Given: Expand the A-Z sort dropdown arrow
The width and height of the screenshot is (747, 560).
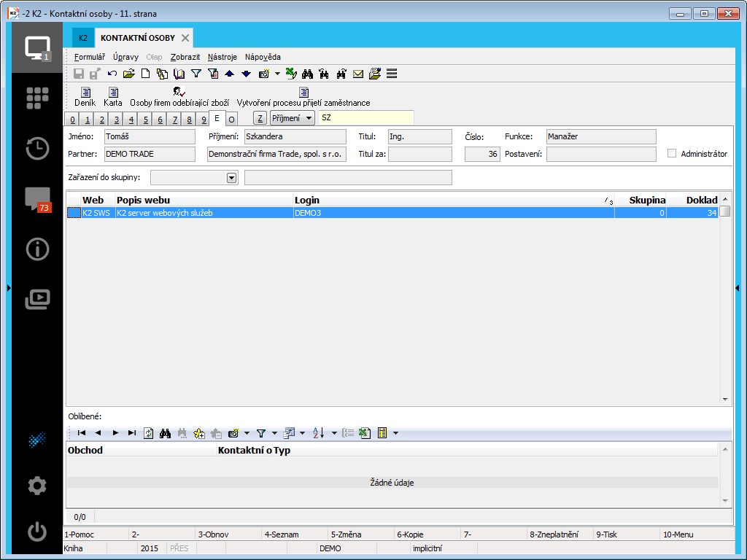Looking at the screenshot, I should [x=333, y=433].
